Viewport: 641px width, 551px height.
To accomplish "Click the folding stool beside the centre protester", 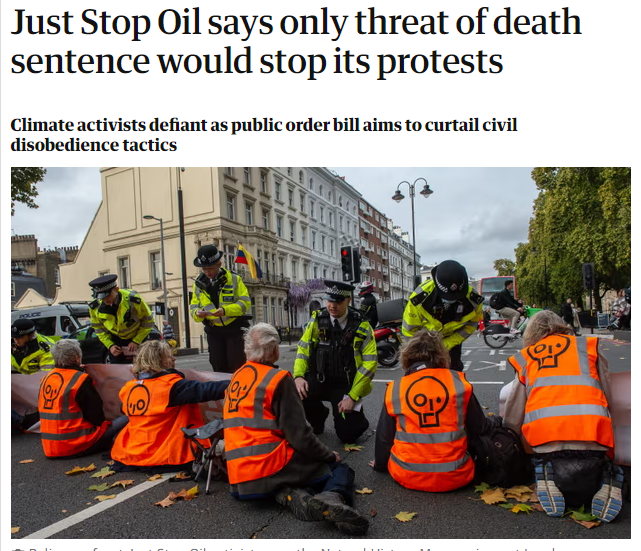I will point(204,453).
